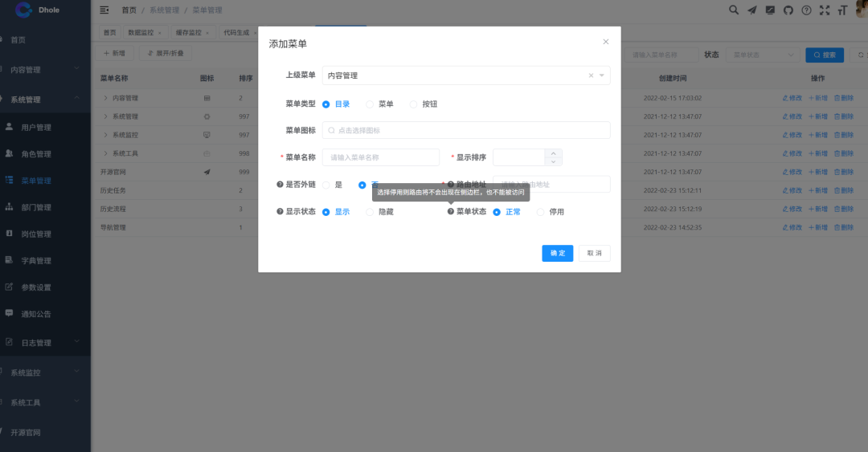Select 隐藏 display status radio

tap(369, 212)
